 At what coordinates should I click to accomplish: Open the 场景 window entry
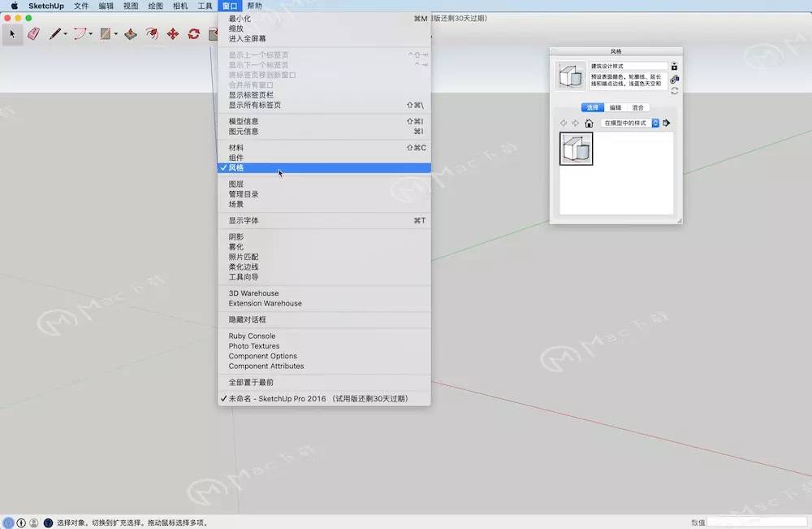pos(324,204)
